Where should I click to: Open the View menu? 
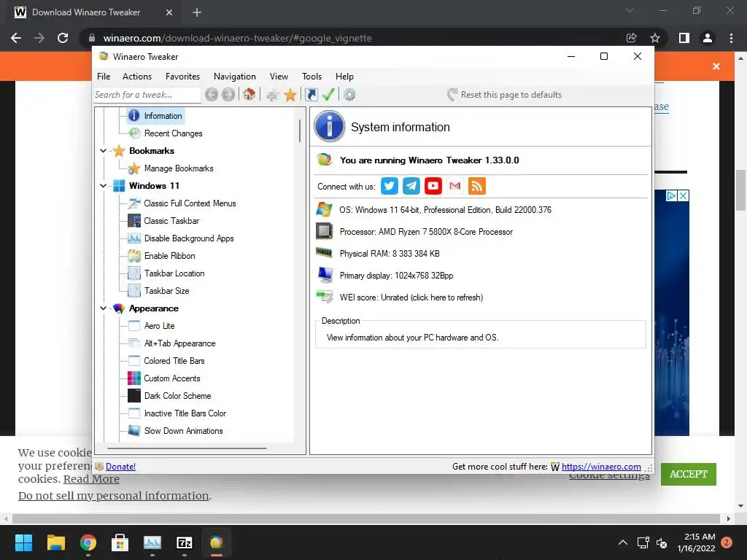[x=279, y=76]
